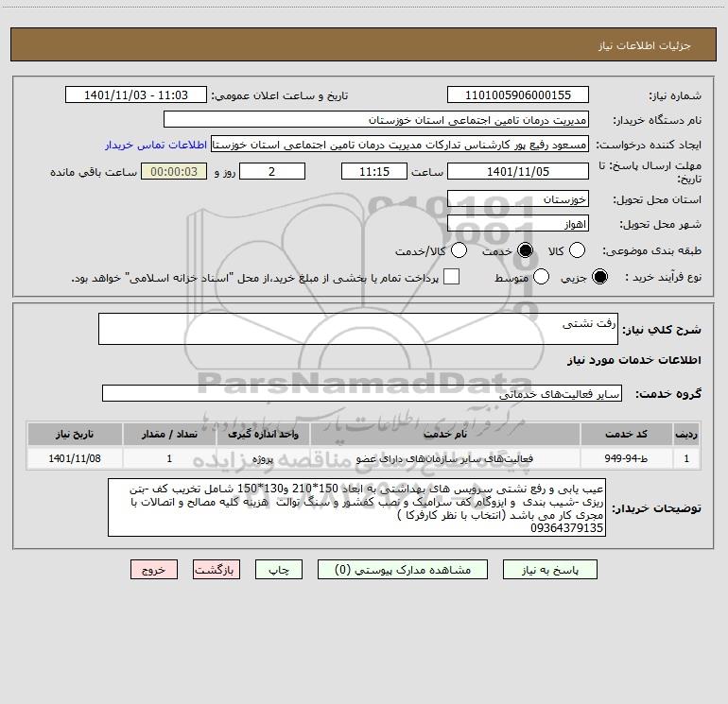This screenshot has width=728, height=704.
Task: Click the ردیف column header
Action: 686,434
